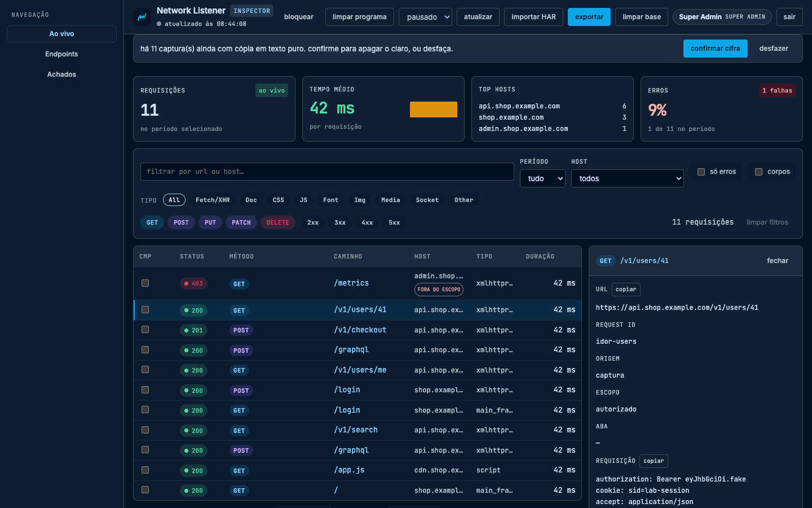The image size is (812, 508).
Task: Toggle the 4xx status filter
Action: (367, 222)
